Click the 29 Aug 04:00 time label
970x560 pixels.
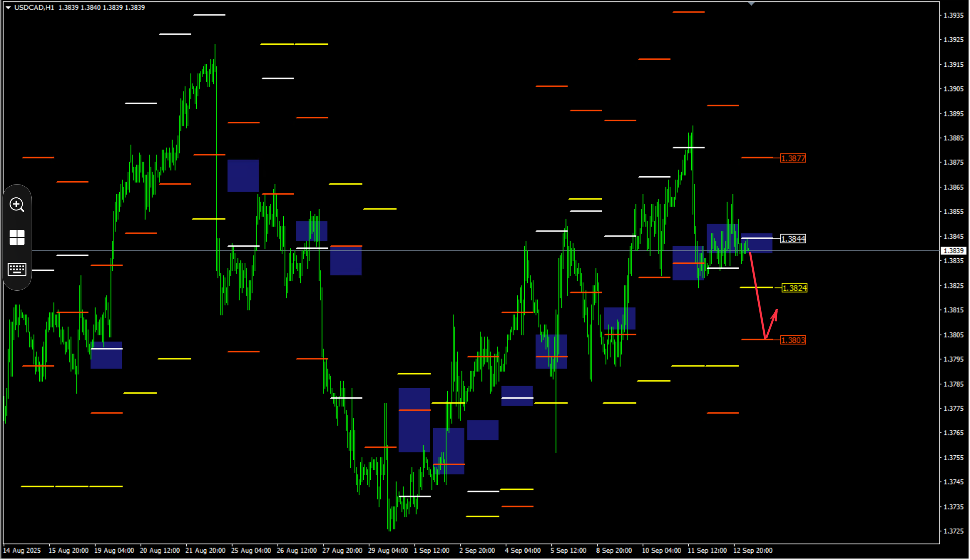(388, 550)
